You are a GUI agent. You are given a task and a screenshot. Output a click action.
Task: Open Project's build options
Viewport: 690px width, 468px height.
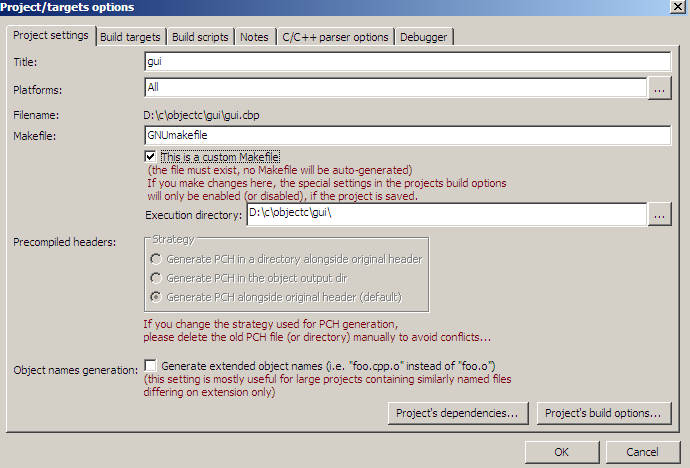pos(603,413)
